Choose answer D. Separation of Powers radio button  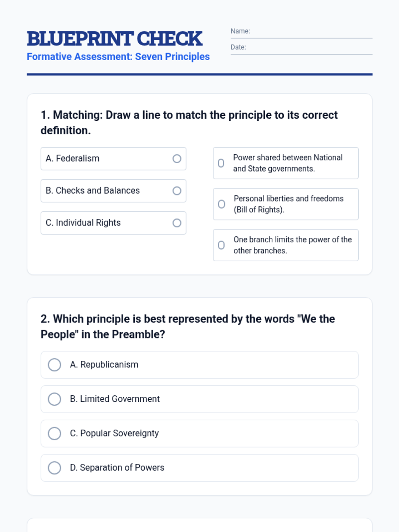click(55, 468)
